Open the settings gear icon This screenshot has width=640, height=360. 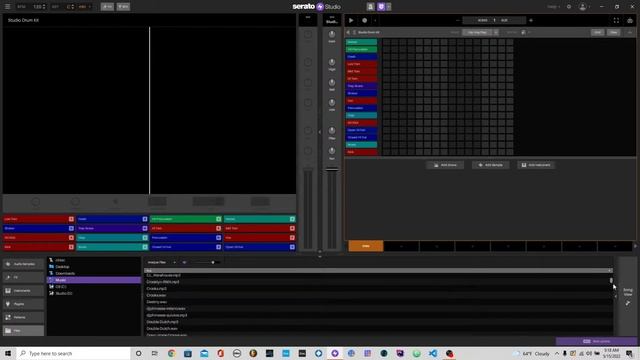[x=569, y=7]
